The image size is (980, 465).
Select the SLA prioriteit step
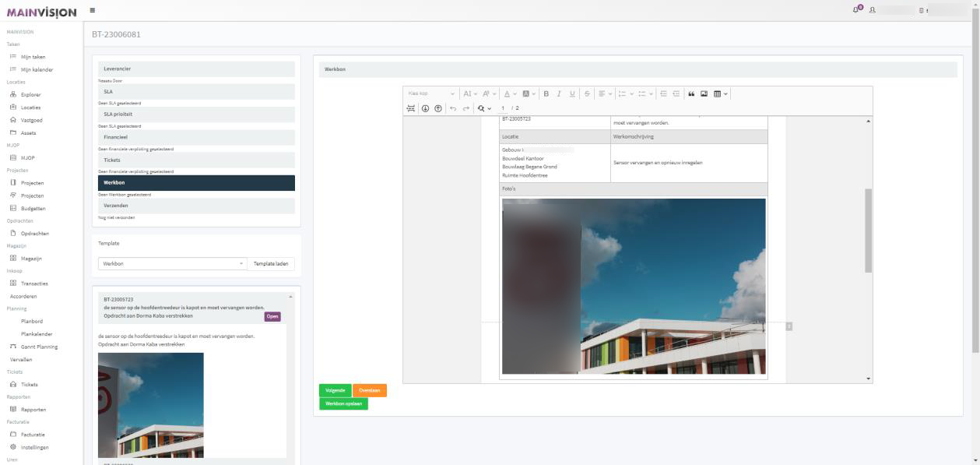pos(196,114)
